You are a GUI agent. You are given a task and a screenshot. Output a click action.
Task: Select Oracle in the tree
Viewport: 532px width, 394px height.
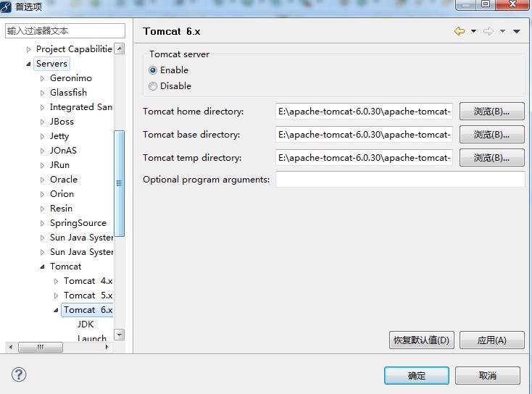click(x=64, y=180)
